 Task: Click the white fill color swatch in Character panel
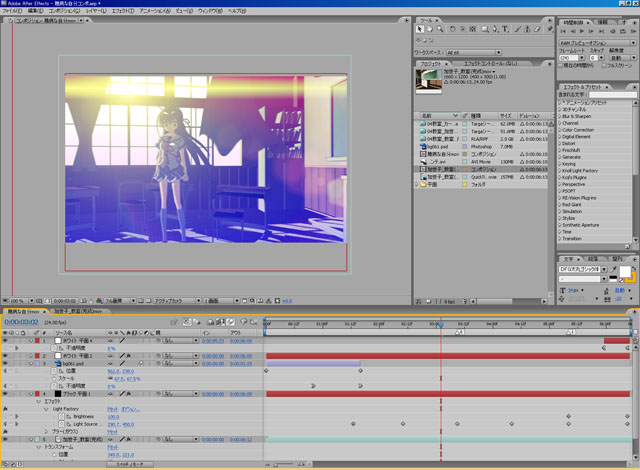point(624,271)
